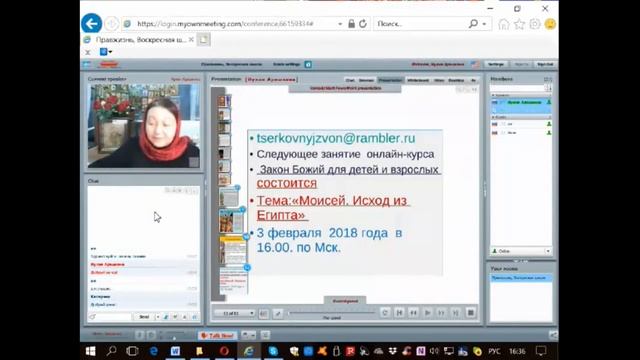Toggle the speaker icon beside slide selector
The image size is (640, 360).
pyautogui.click(x=263, y=313)
